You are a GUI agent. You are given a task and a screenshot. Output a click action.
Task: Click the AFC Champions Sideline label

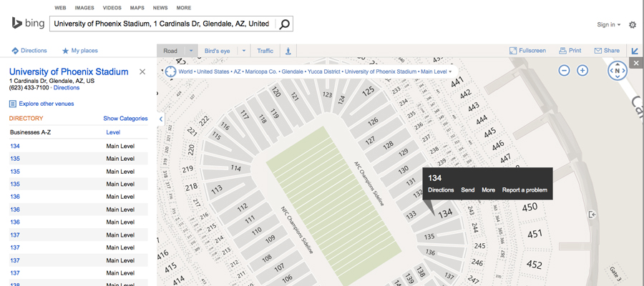(x=369, y=184)
